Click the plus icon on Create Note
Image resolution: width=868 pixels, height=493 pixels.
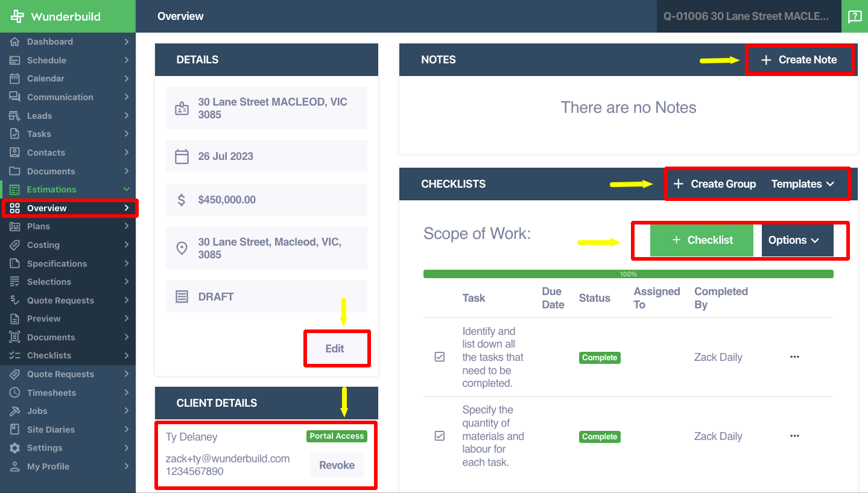coord(766,60)
